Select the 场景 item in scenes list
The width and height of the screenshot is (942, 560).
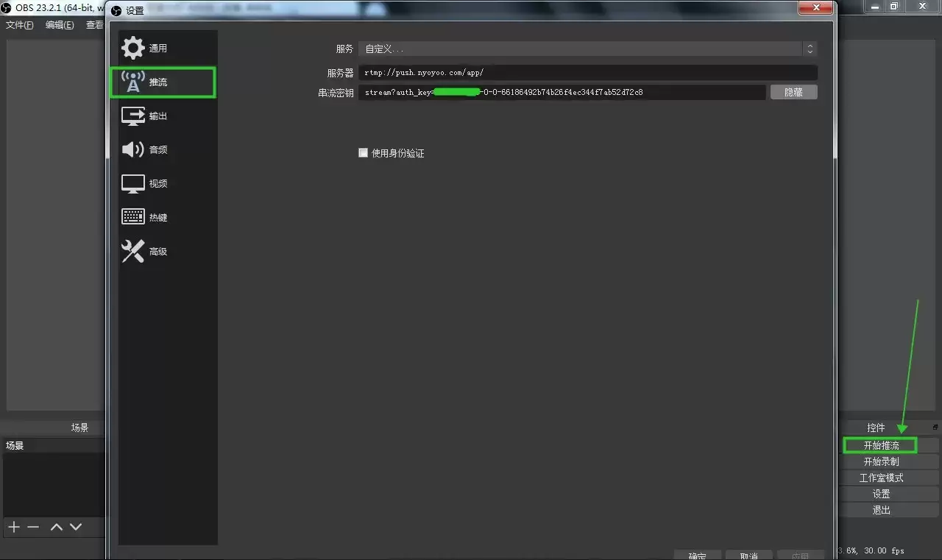tap(54, 446)
